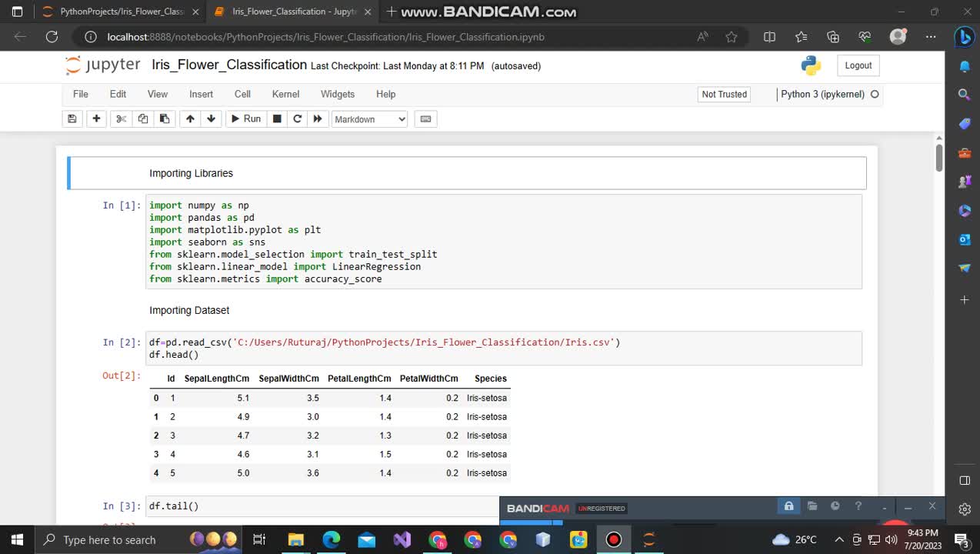Viewport: 980px width, 554px height.
Task: Move the selected cell up
Action: (190, 118)
